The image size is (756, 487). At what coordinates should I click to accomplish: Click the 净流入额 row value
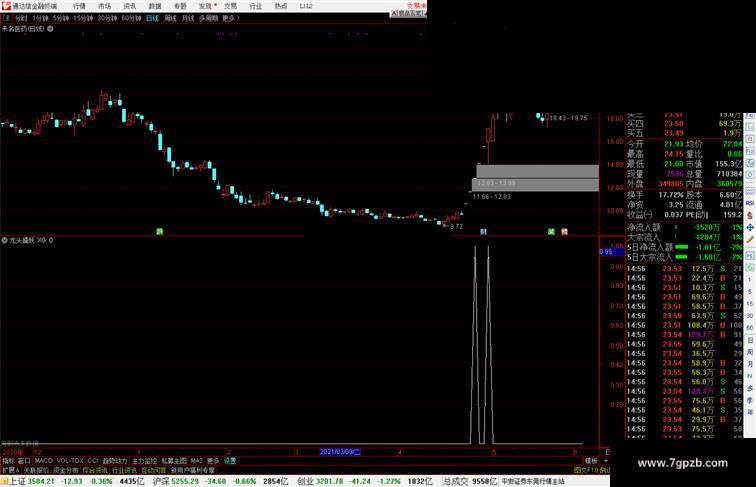[707, 227]
